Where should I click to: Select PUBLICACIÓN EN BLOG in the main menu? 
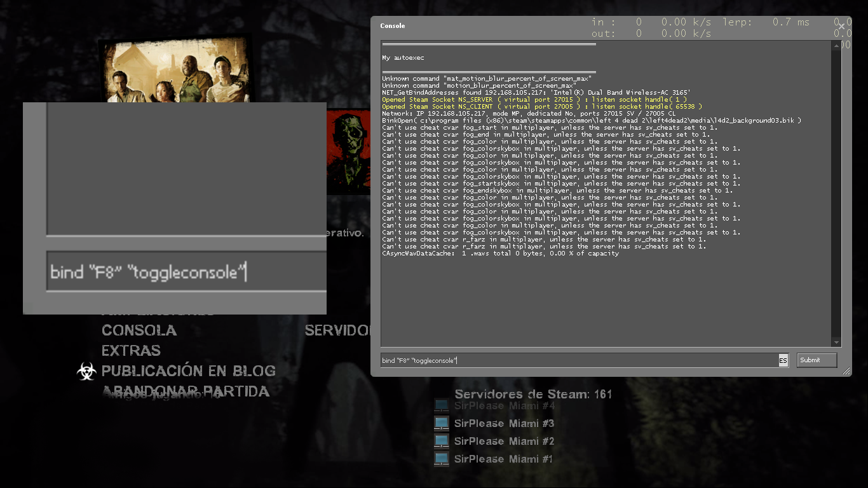tap(189, 371)
